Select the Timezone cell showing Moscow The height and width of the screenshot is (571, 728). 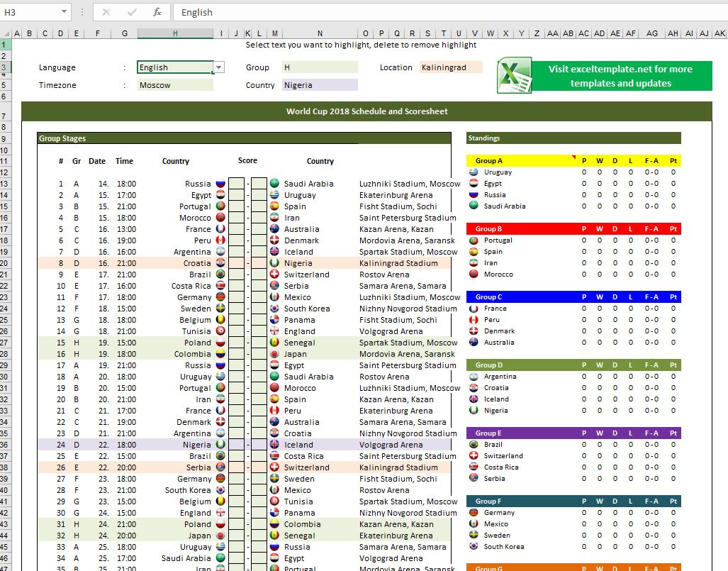point(175,85)
